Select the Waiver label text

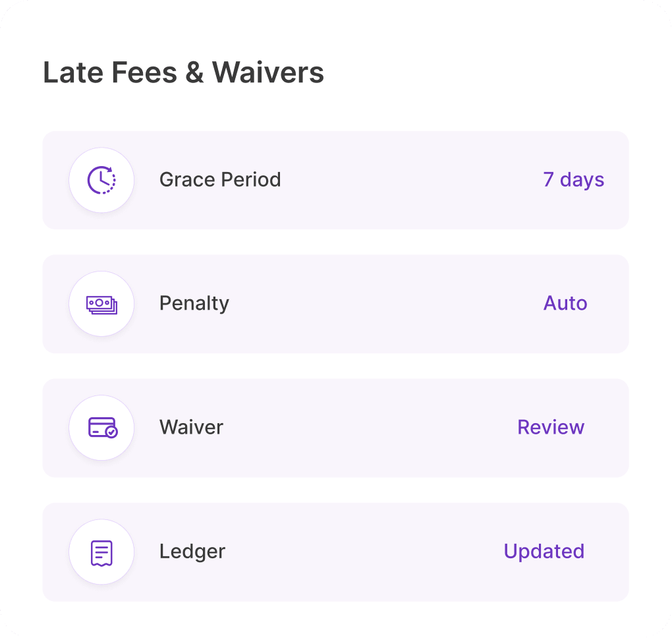[191, 428]
